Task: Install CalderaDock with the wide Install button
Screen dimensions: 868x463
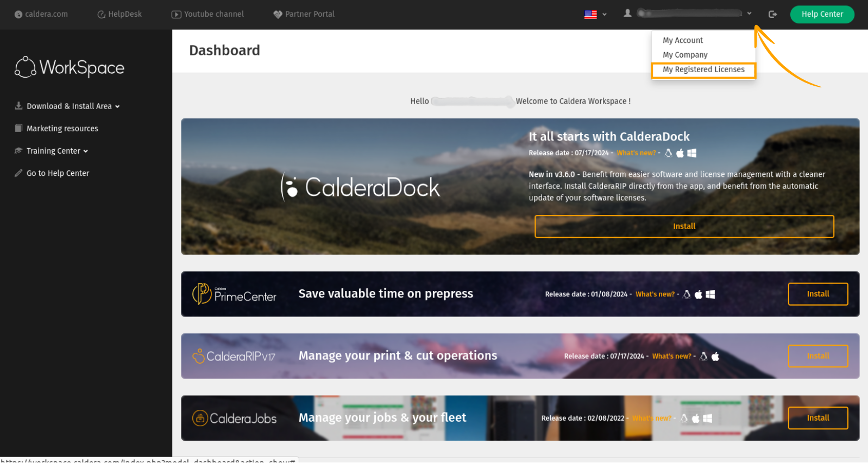Action: (684, 226)
